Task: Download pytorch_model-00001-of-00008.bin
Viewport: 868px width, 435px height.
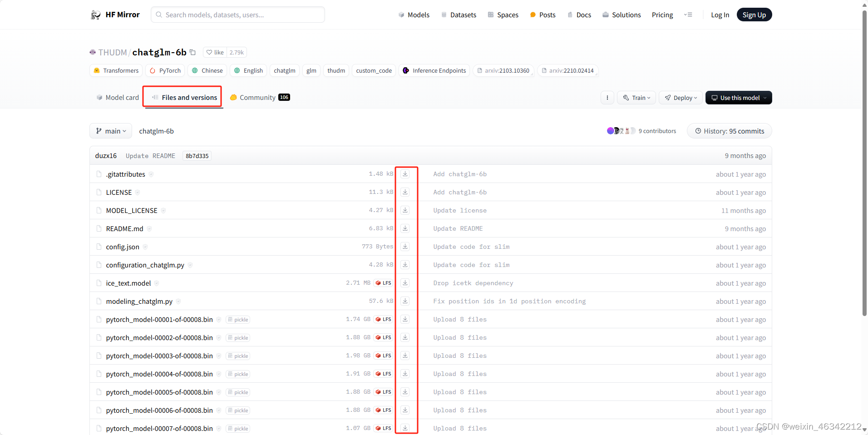Action: (405, 319)
